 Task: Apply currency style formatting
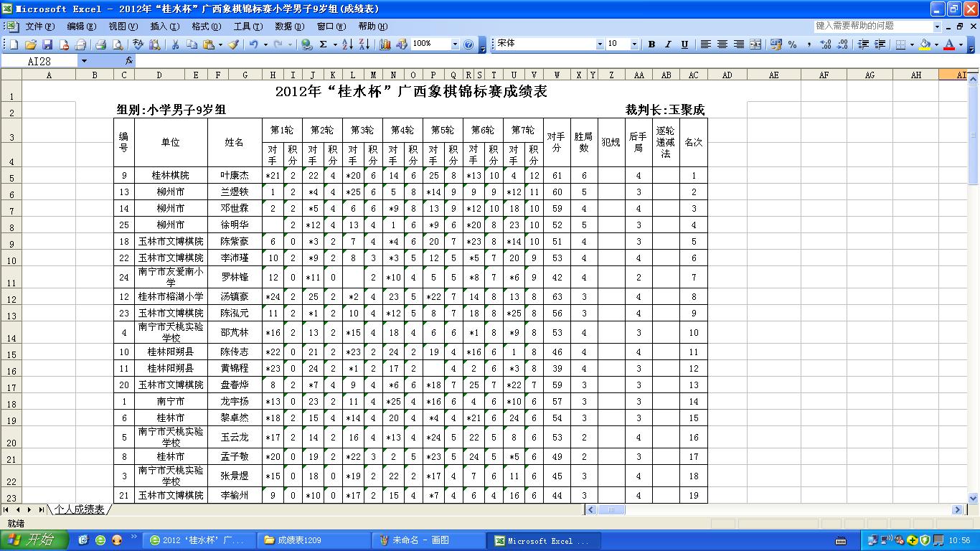[776, 44]
